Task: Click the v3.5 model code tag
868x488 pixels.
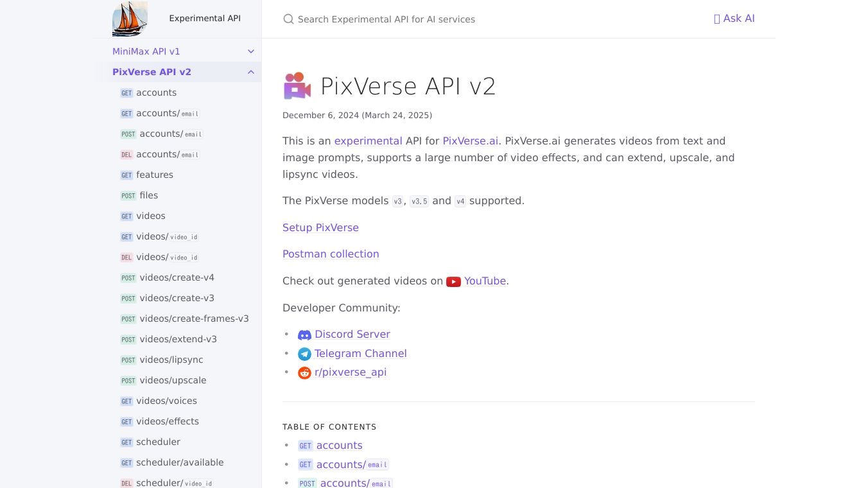Action: (419, 201)
